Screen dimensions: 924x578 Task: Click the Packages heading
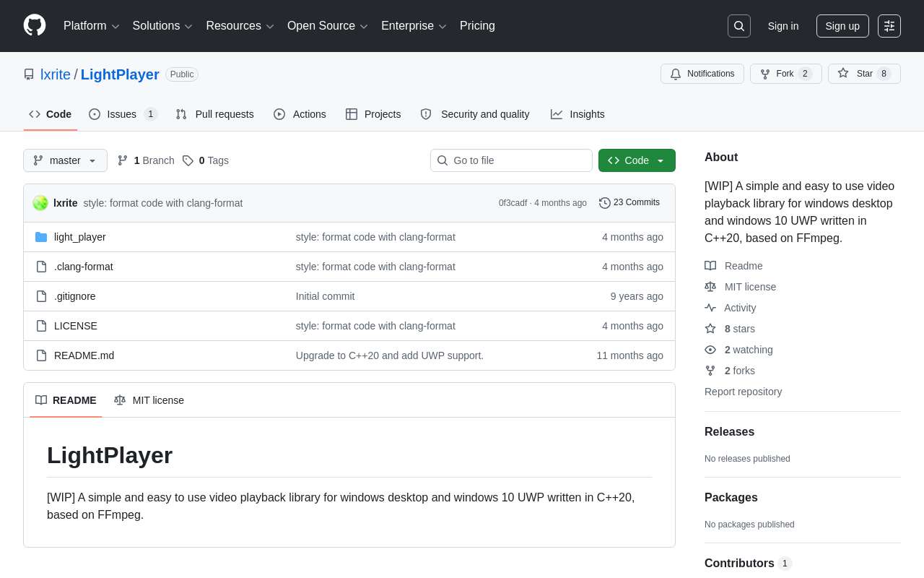click(x=731, y=498)
